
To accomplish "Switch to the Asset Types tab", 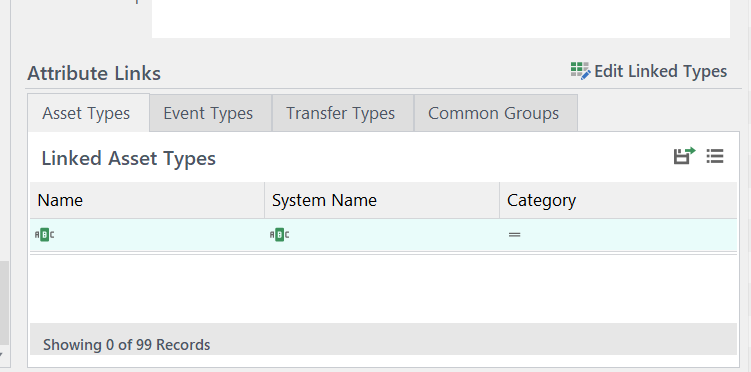I will [x=89, y=113].
